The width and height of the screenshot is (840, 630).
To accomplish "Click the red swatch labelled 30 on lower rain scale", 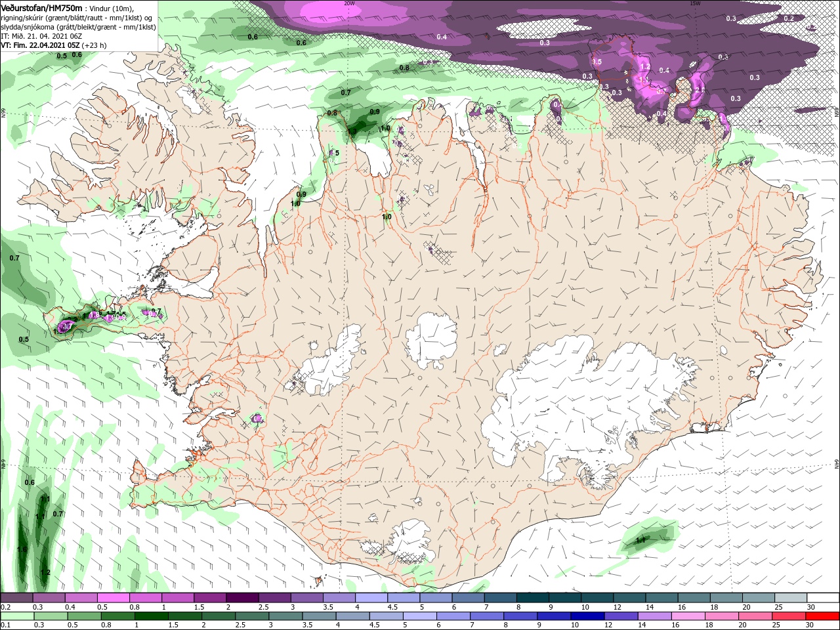I will click(x=823, y=616).
